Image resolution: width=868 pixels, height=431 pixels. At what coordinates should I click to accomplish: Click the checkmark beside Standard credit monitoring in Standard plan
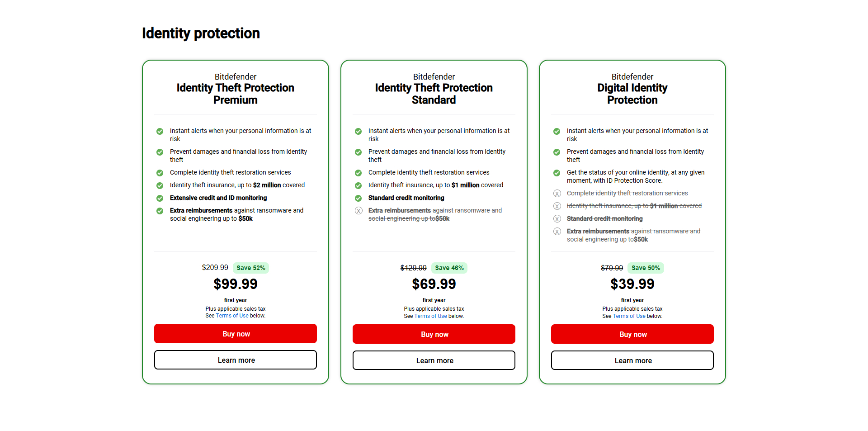(x=358, y=198)
